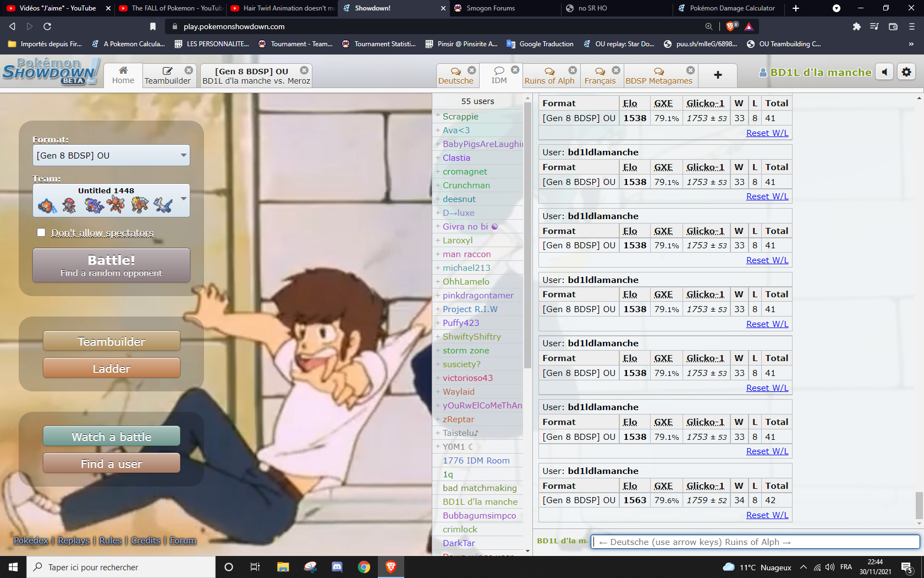Show more bookmarks chevron

911,44
